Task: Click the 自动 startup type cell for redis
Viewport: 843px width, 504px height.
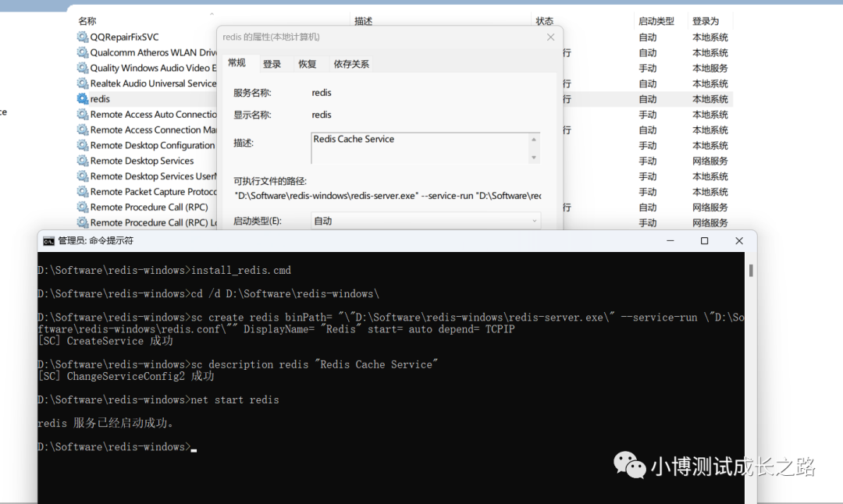Action: (x=648, y=99)
